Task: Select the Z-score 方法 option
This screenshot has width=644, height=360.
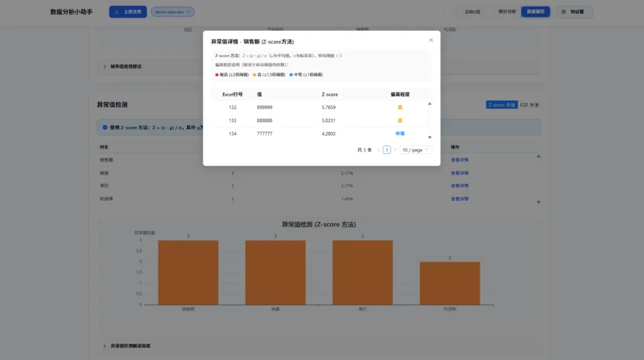Action: (x=501, y=105)
